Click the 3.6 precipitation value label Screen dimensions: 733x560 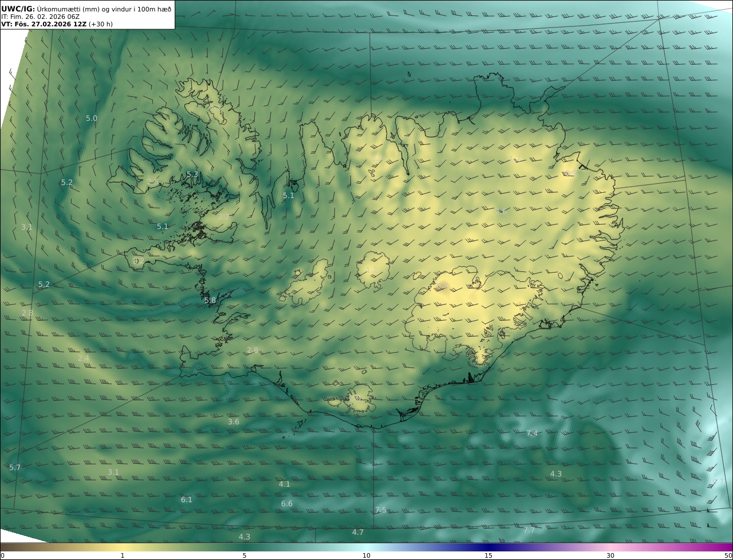click(234, 422)
